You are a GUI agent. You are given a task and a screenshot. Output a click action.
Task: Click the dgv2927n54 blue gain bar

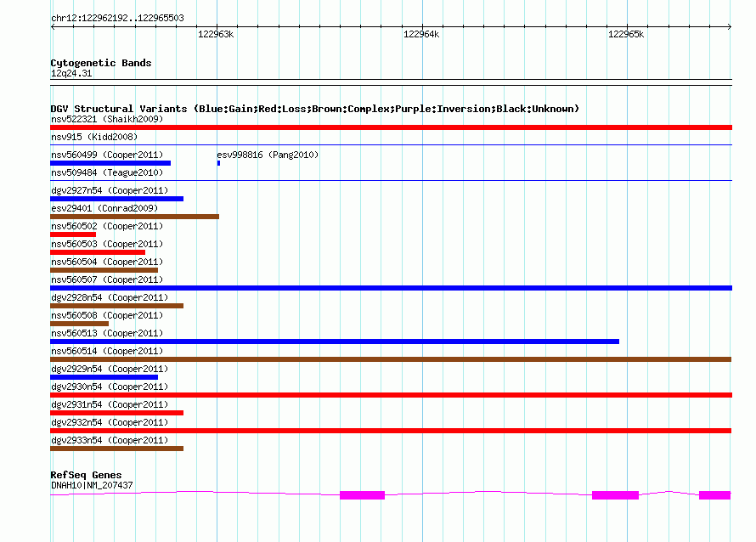coord(116,199)
